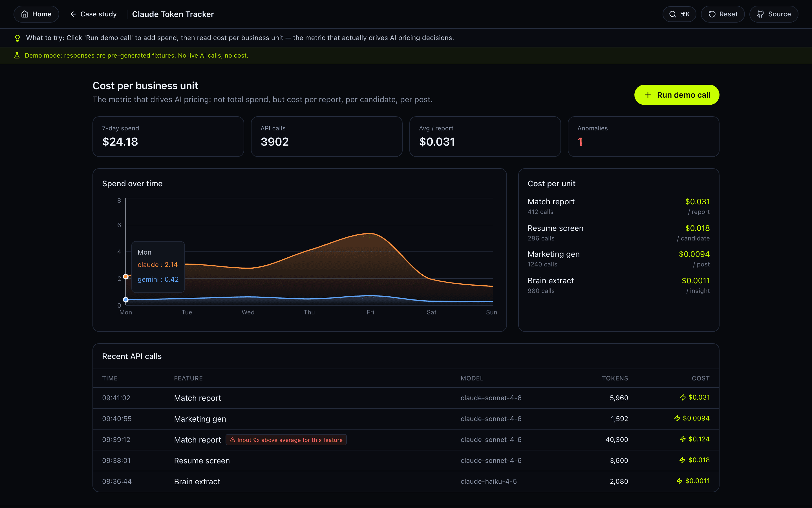812x508 pixels.
Task: Click the Fri label on chart axis
Action: coord(370,312)
